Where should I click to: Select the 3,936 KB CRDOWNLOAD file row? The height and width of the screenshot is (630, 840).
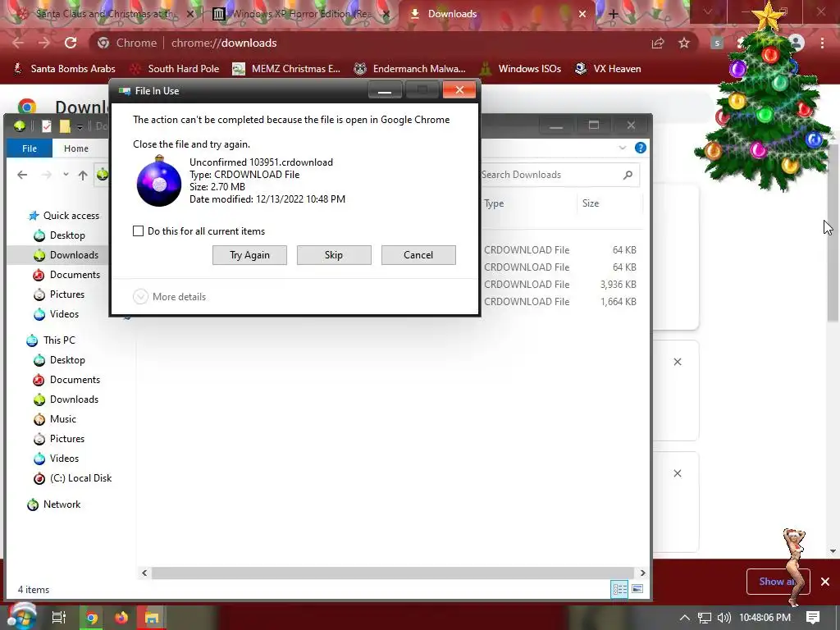point(560,285)
